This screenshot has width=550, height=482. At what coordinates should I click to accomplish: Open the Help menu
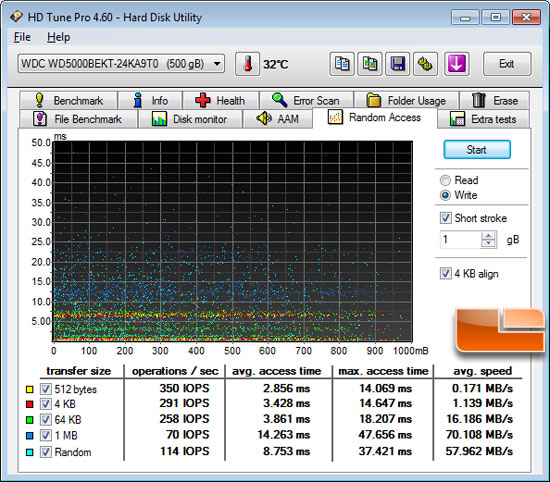point(59,37)
